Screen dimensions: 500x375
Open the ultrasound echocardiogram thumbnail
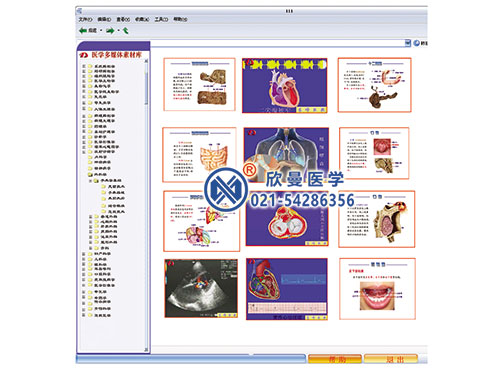201,288
